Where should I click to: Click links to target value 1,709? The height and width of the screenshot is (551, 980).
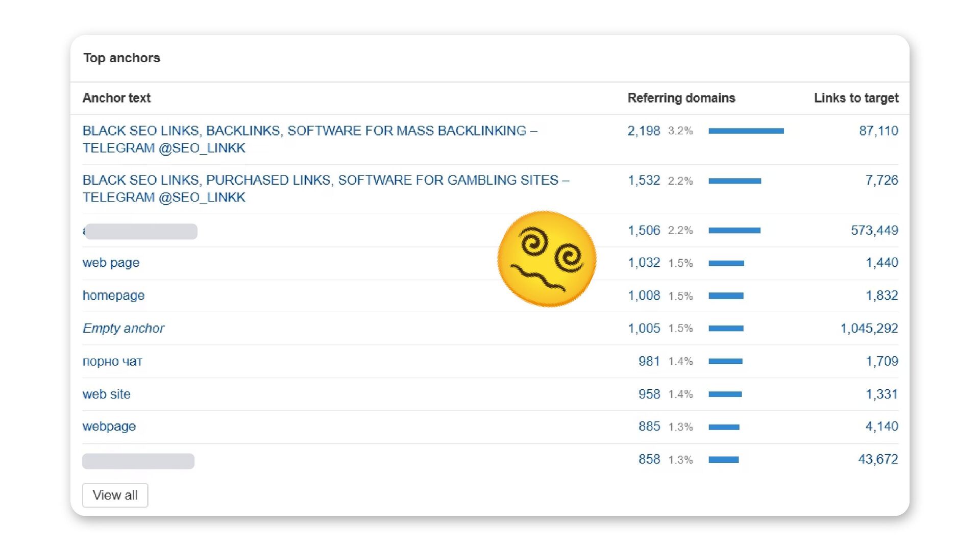tap(881, 361)
